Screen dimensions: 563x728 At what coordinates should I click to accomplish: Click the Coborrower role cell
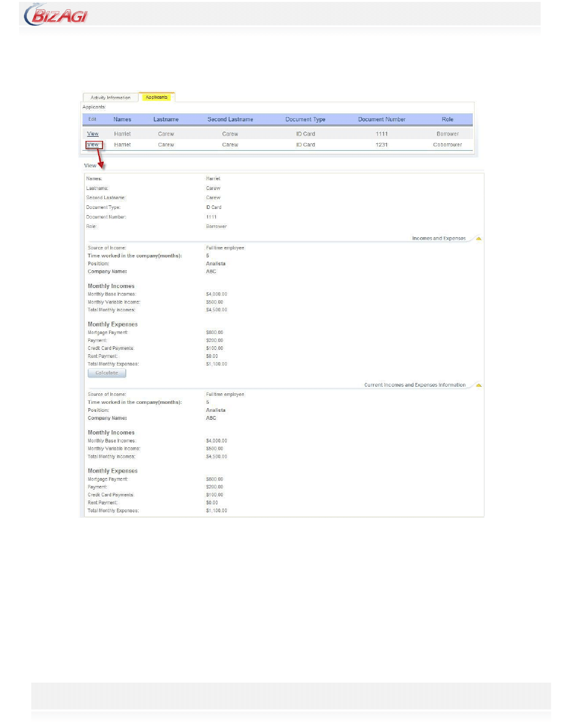point(447,145)
